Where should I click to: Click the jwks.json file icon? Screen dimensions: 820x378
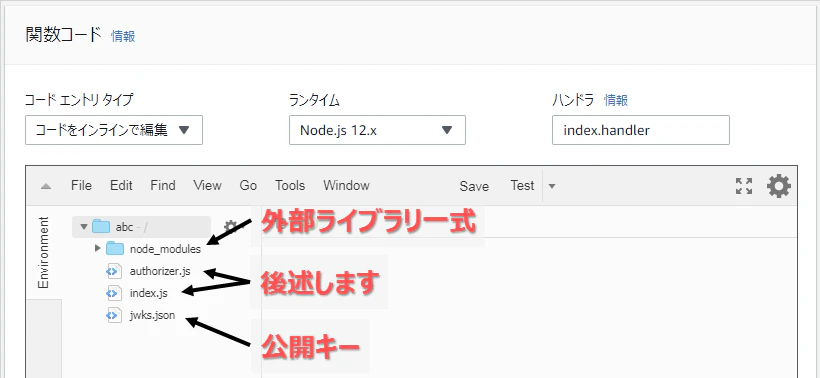pos(114,315)
